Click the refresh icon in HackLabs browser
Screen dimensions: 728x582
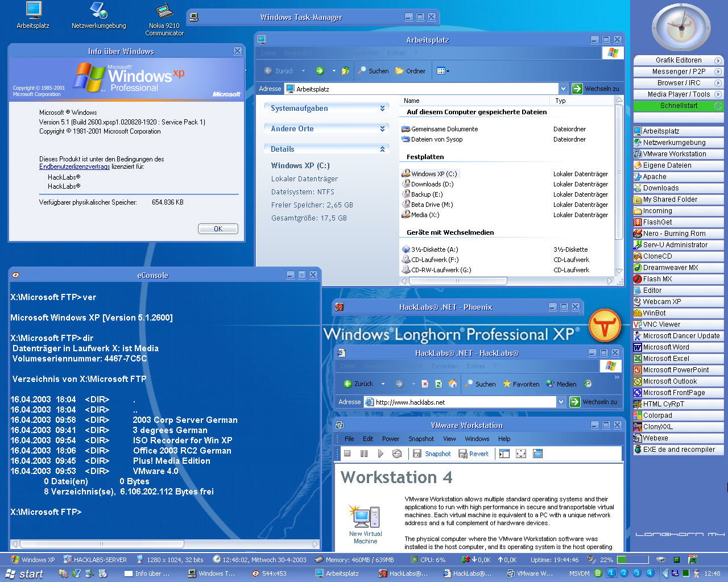coord(439,384)
